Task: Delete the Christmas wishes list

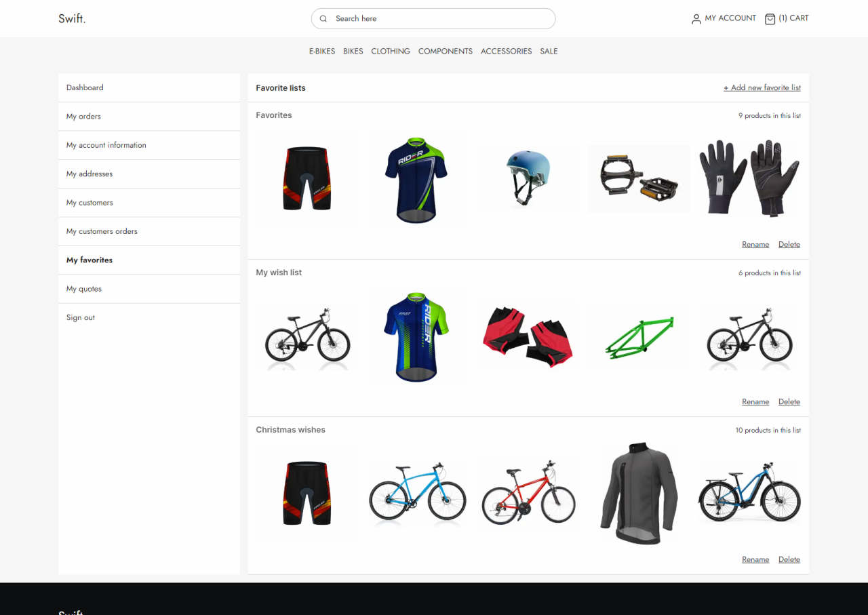Action: point(789,560)
